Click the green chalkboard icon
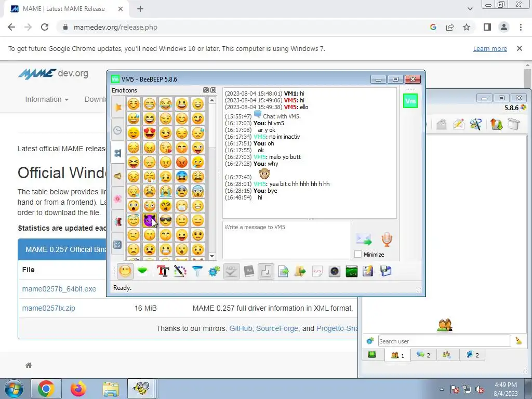The image size is (532, 399). coord(352,271)
